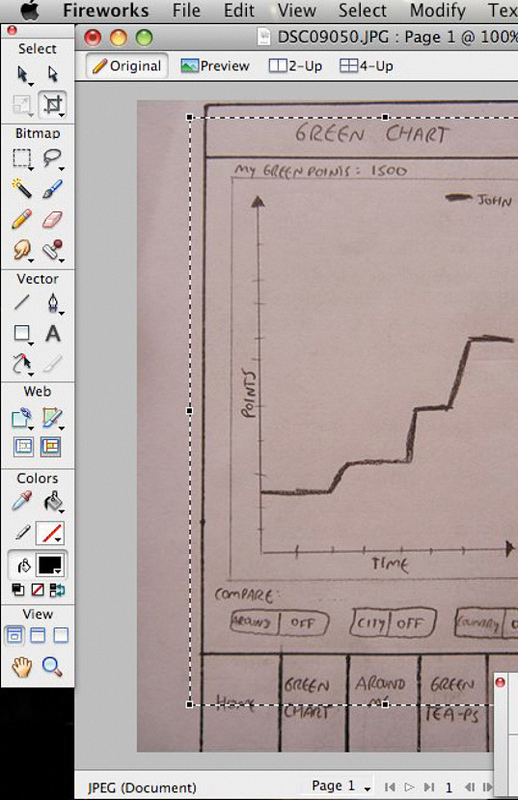Select the Pencil tool
This screenshot has width=518, height=800.
tap(22, 219)
